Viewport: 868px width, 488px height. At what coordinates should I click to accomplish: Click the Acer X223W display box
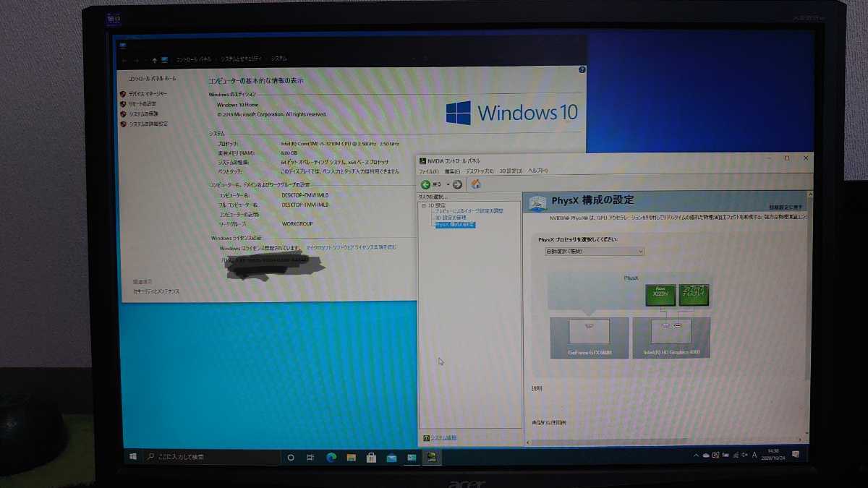660,294
